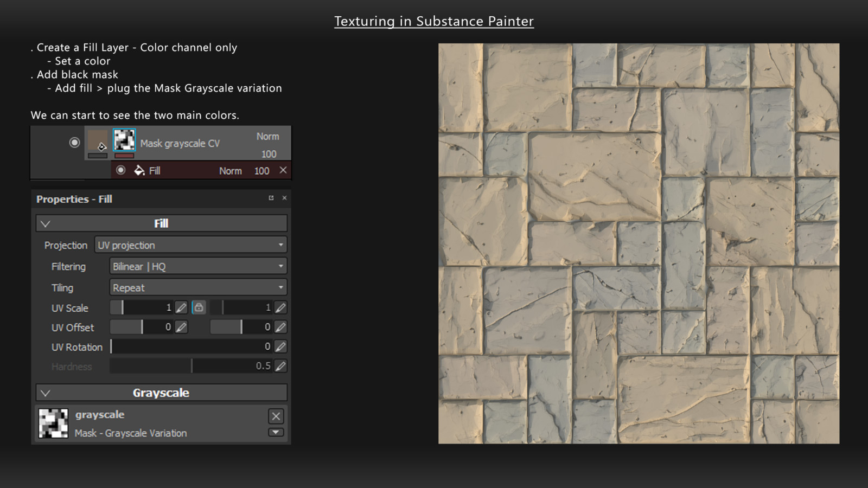Image resolution: width=868 pixels, height=488 pixels.
Task: Edit first UV Scale value pencil
Action: click(x=181, y=307)
